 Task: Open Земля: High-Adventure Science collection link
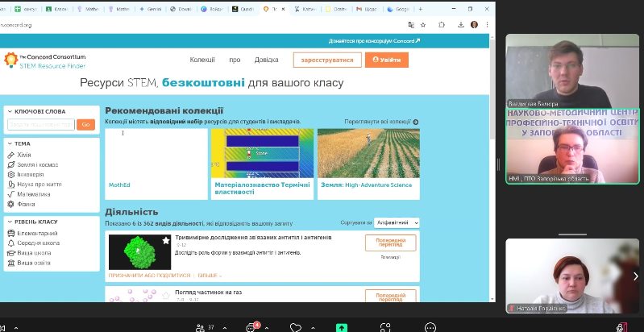click(367, 185)
